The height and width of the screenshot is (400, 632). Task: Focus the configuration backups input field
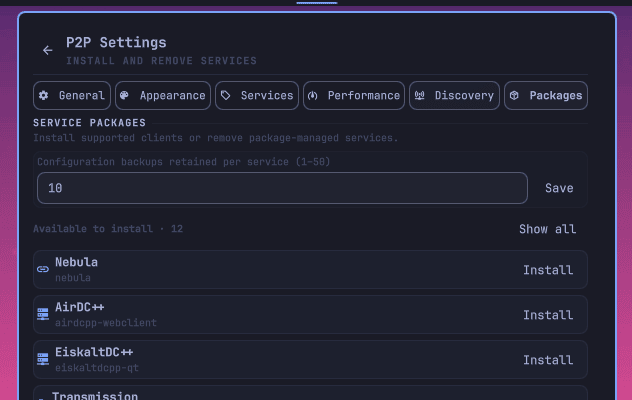click(x=282, y=188)
